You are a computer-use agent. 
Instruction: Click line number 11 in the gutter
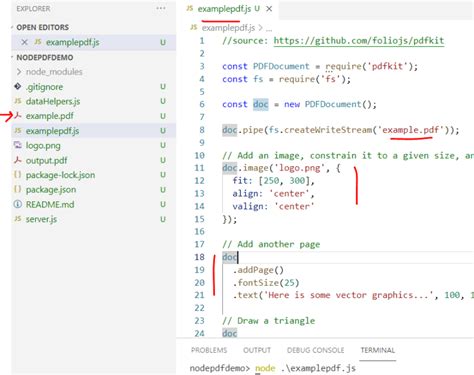click(x=199, y=168)
